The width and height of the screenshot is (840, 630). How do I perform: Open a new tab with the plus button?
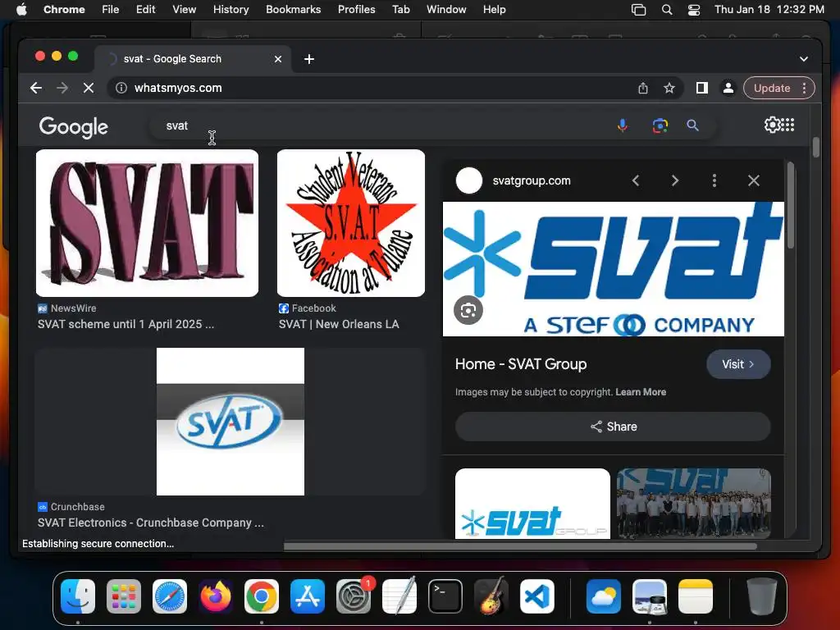[309, 59]
